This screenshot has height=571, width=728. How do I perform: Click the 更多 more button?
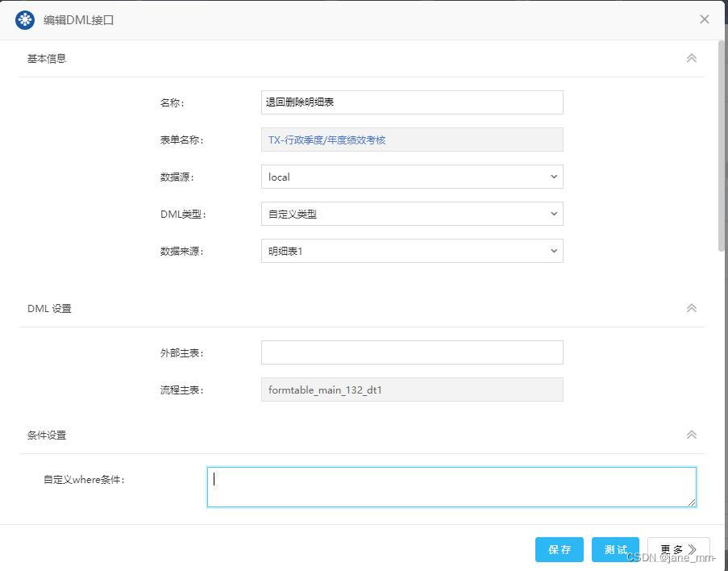(x=673, y=549)
